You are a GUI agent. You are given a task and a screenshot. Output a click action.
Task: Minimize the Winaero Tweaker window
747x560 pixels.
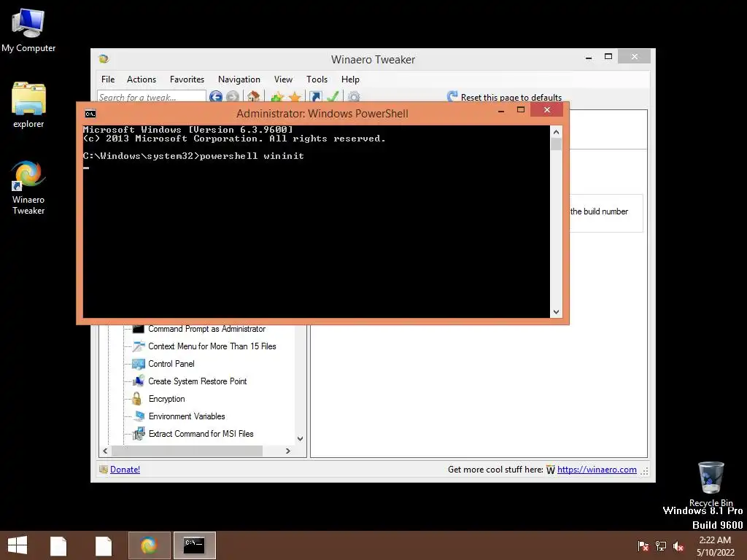589,57
